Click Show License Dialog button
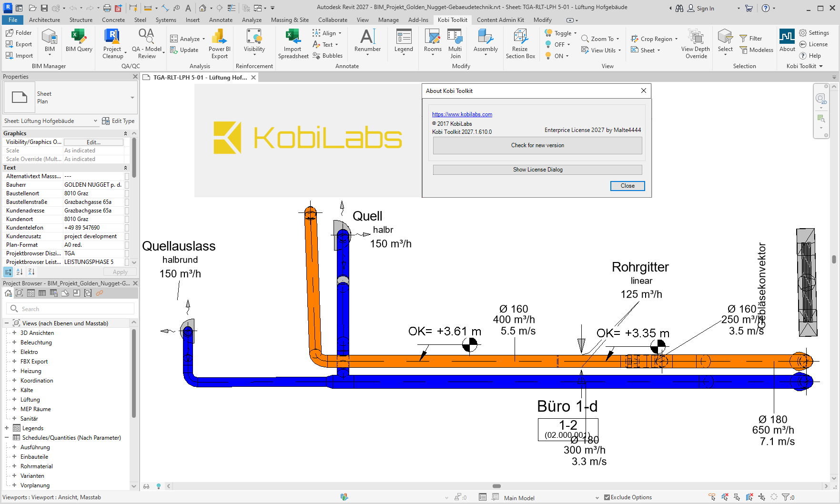Viewport: 840px width, 504px height. 537,170
